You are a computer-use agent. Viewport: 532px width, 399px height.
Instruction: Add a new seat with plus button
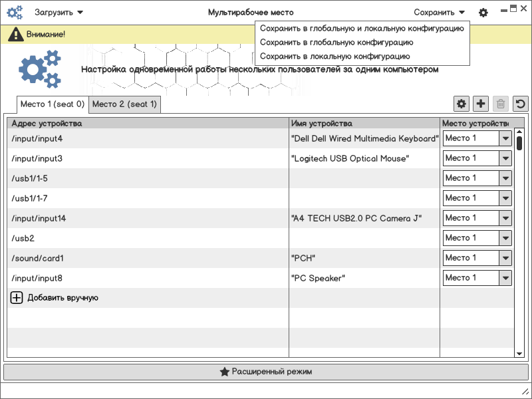tap(481, 104)
